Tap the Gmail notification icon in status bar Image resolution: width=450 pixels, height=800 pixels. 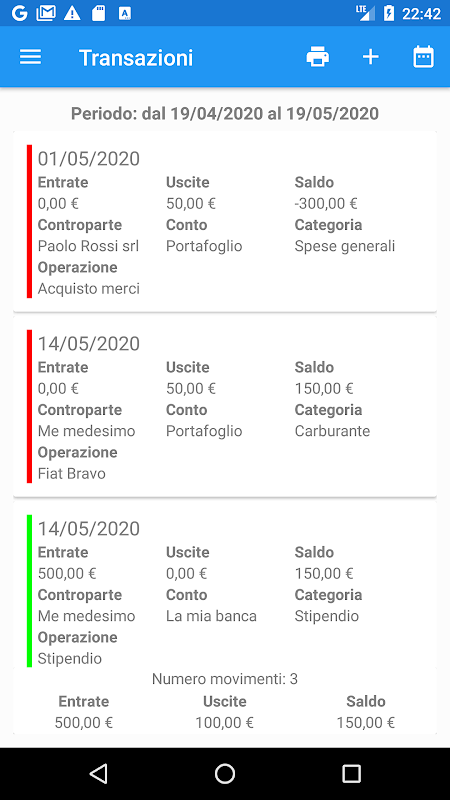(45, 13)
